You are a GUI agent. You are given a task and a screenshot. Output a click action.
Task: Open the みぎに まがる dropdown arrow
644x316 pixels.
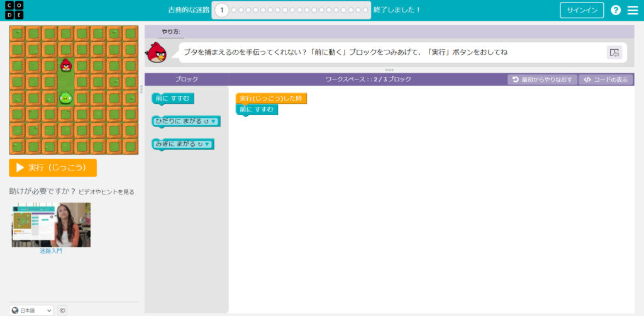click(x=207, y=144)
